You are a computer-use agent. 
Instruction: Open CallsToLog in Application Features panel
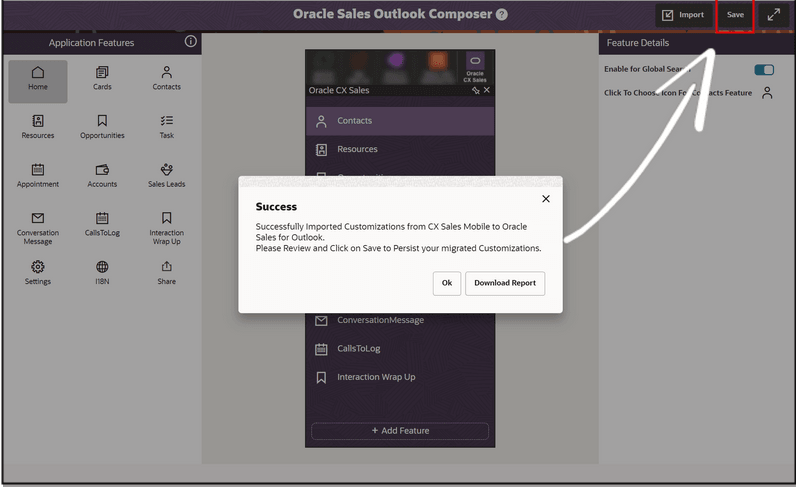(x=102, y=224)
